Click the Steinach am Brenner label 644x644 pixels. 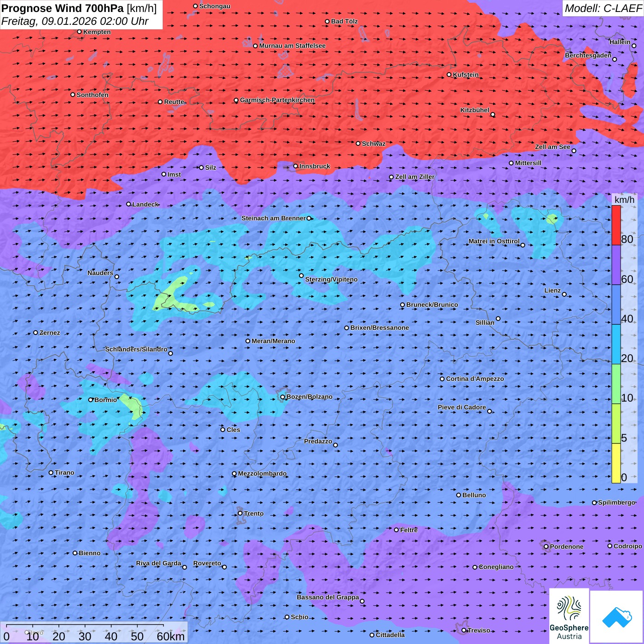point(273,218)
